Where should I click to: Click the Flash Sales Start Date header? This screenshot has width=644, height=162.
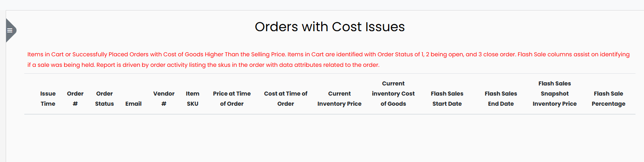[x=447, y=99]
